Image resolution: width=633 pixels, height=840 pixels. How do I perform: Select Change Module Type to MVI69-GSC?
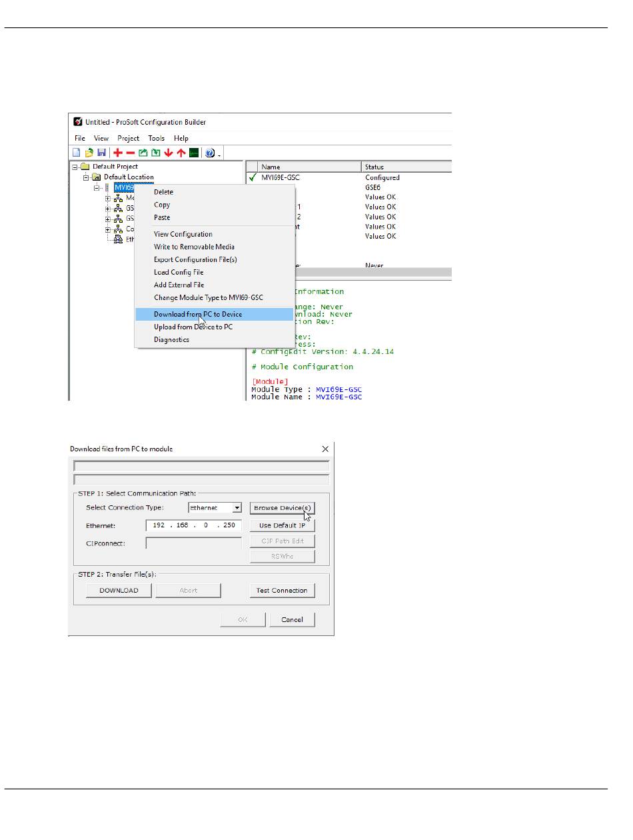coord(215,297)
